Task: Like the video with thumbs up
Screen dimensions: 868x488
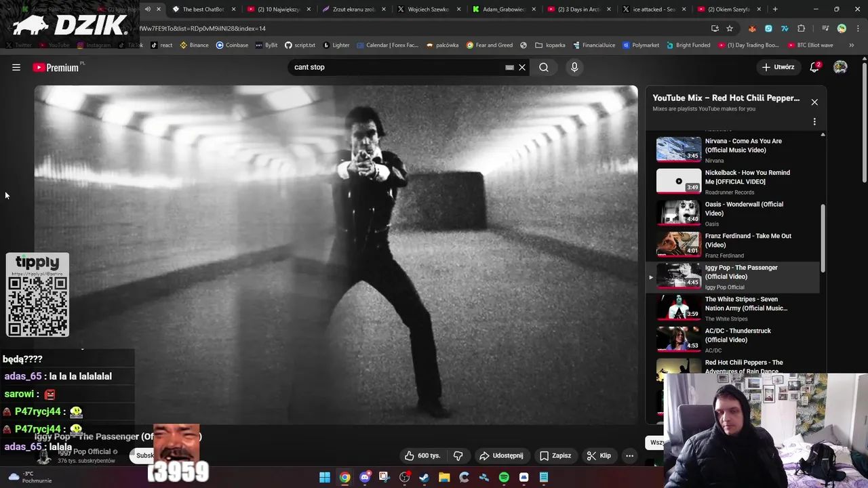Action: click(422, 455)
